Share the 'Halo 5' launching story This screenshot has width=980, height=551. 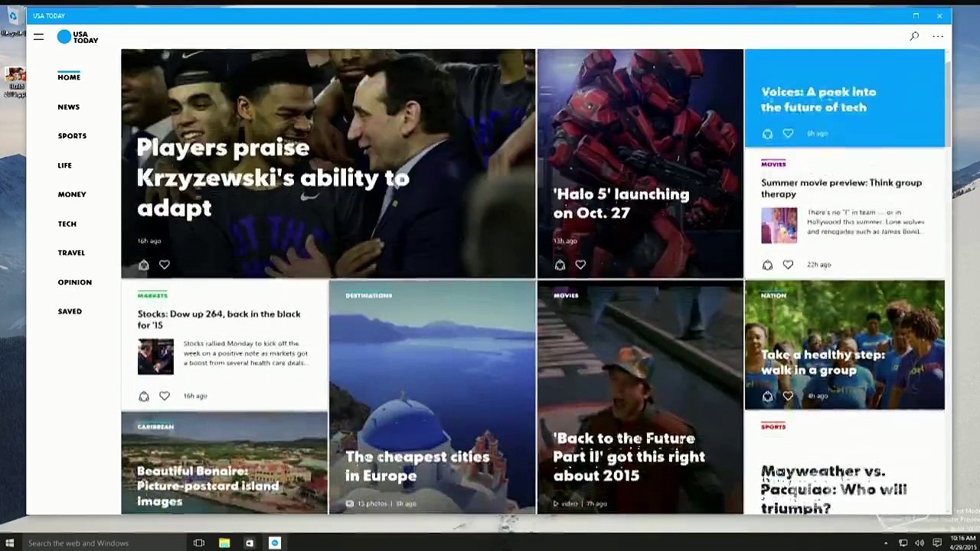[560, 265]
